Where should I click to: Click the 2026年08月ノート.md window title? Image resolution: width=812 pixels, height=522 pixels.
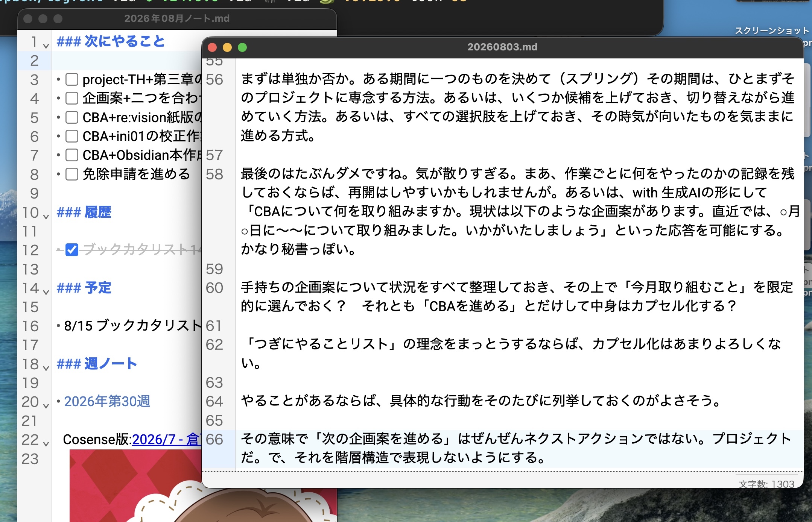pyautogui.click(x=177, y=18)
